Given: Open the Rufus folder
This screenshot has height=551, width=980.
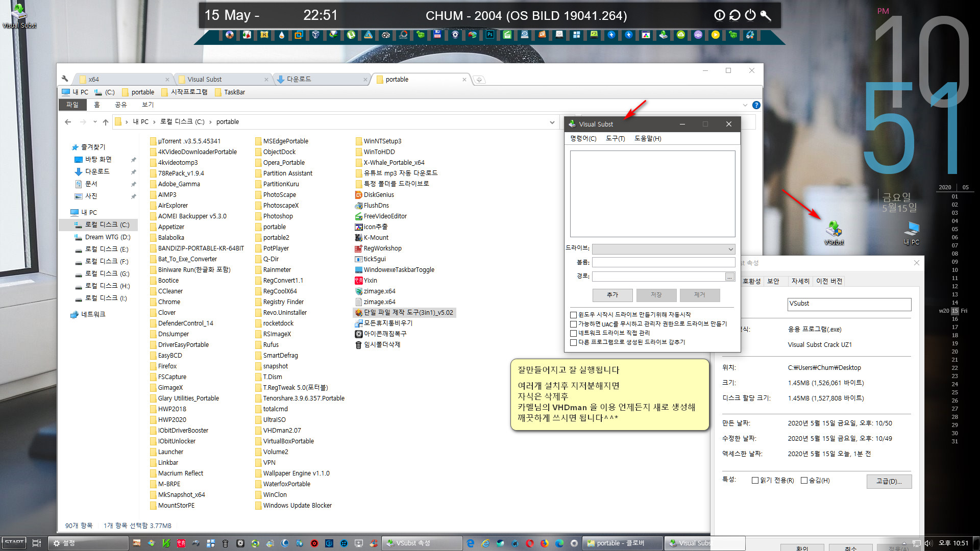Looking at the screenshot, I should click(267, 345).
